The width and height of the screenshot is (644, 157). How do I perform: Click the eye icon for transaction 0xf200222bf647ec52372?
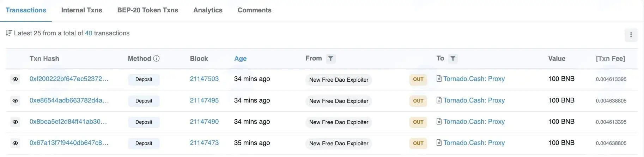coord(15,79)
